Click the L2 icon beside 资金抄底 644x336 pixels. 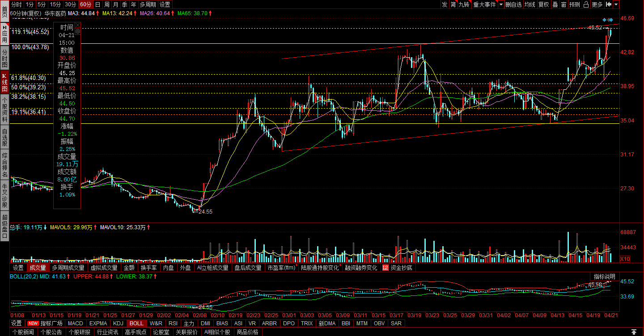385,268
